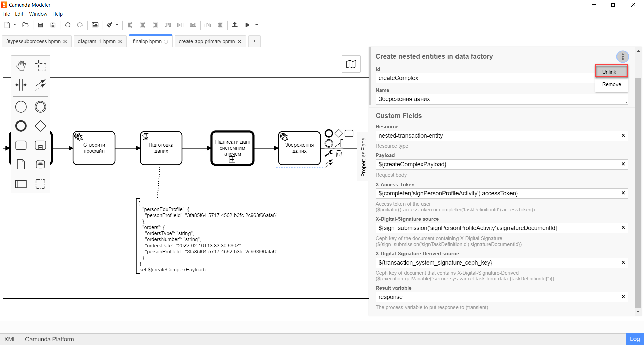Image resolution: width=644 pixels, height=345 pixels.
Task: Add a new diagram tab
Action: [254, 41]
